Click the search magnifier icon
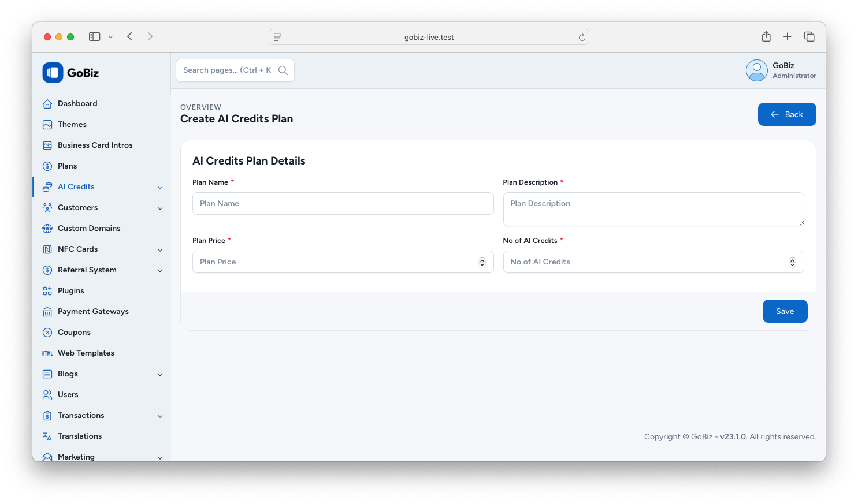The height and width of the screenshot is (504, 858). click(283, 70)
